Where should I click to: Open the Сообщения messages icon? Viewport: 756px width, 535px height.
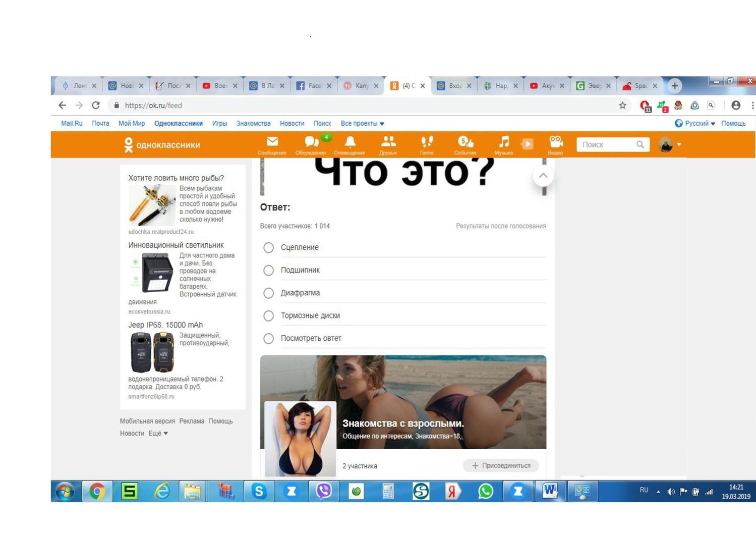[x=272, y=145]
